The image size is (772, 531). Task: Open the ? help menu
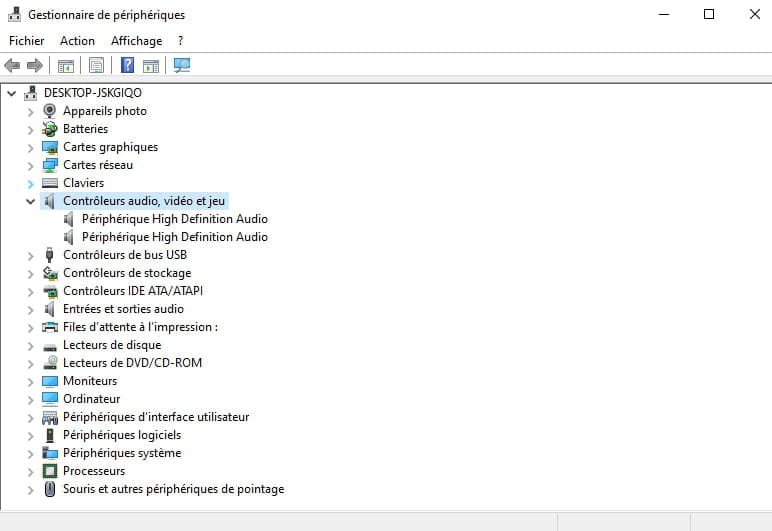pyautogui.click(x=181, y=41)
